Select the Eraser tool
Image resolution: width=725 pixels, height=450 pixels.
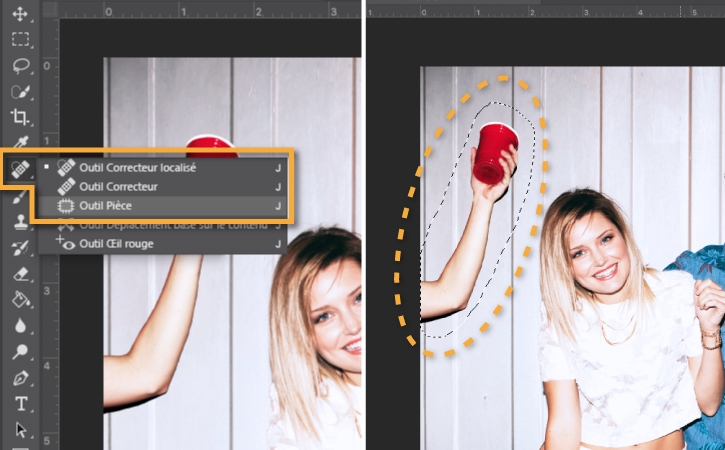click(x=21, y=274)
